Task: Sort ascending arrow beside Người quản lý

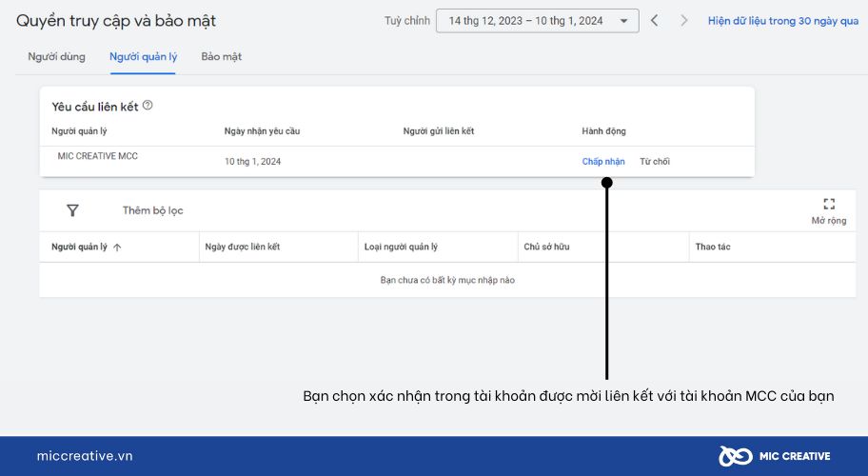Action: [117, 248]
